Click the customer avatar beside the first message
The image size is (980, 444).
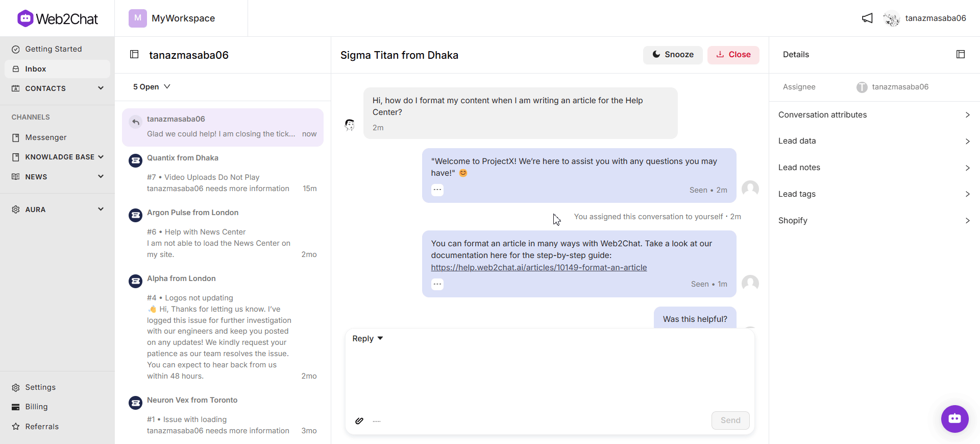tap(350, 125)
